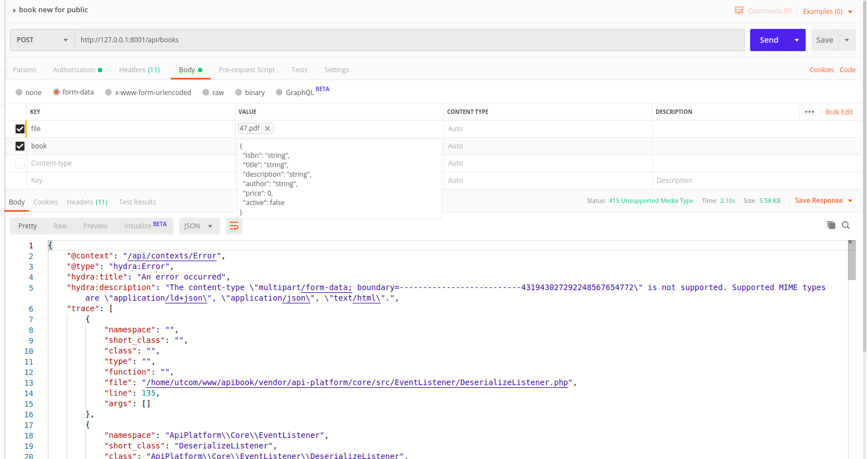Click the 'book' value JSON editor
The image size is (868, 459).
click(339, 178)
